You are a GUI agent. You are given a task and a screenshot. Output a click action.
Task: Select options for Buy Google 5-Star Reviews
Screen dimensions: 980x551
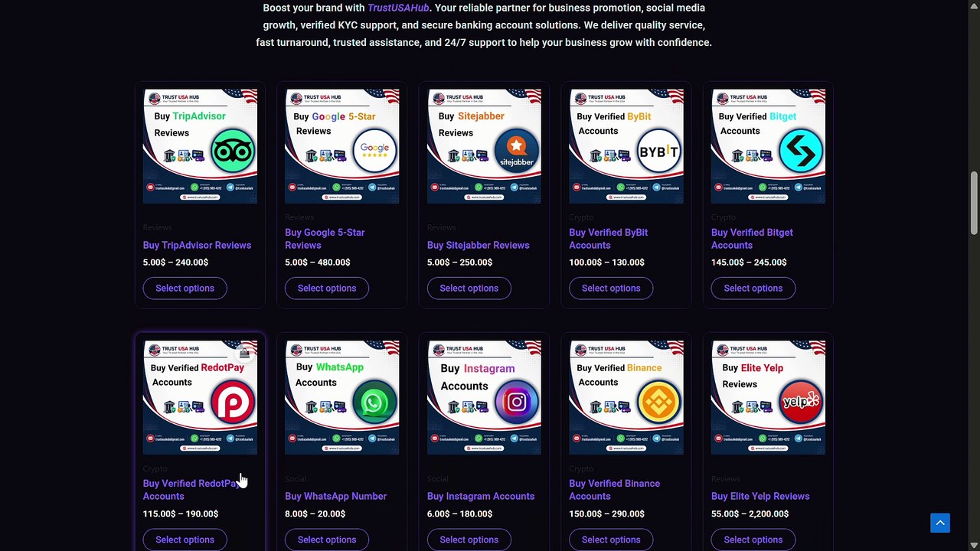[327, 288]
